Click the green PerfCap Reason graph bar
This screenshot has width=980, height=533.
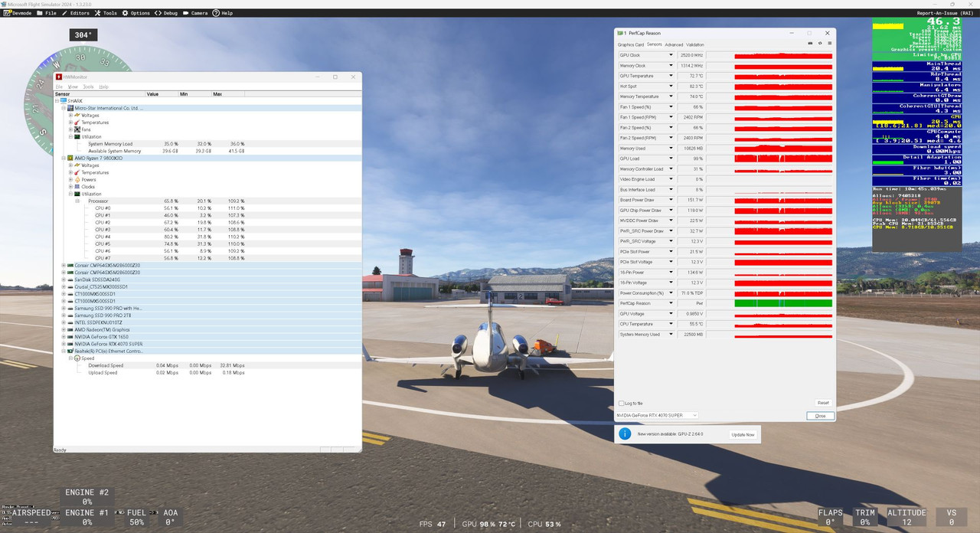click(782, 303)
